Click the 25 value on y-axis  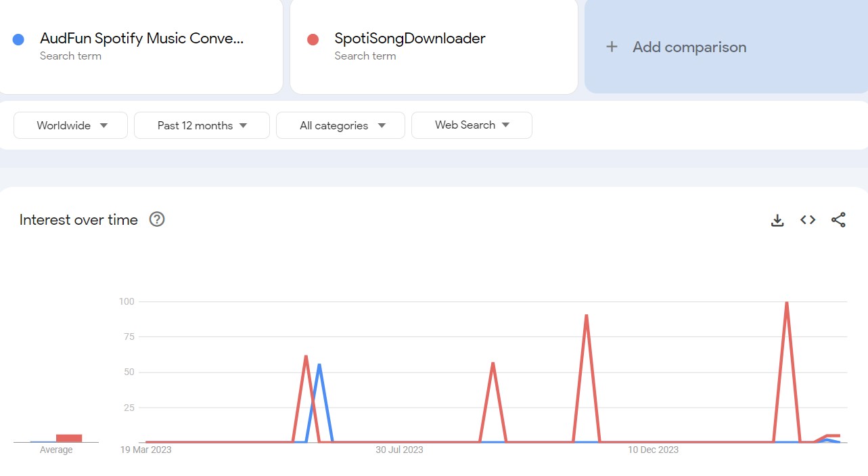tap(129, 408)
